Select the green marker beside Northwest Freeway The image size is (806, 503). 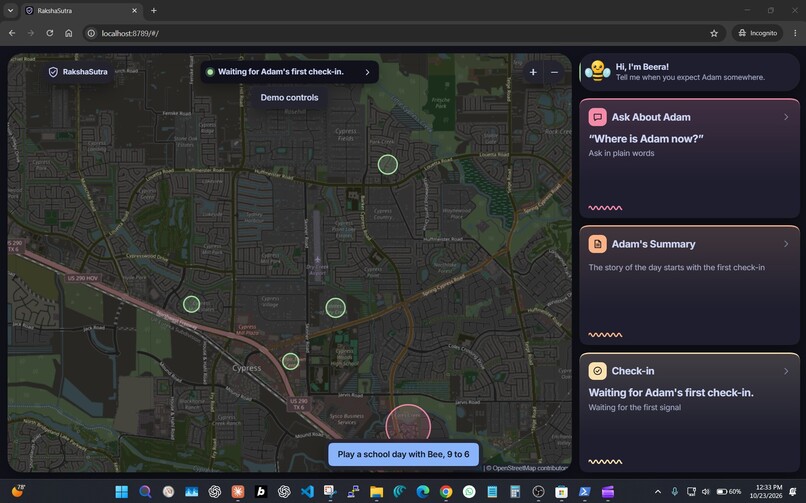(x=192, y=304)
